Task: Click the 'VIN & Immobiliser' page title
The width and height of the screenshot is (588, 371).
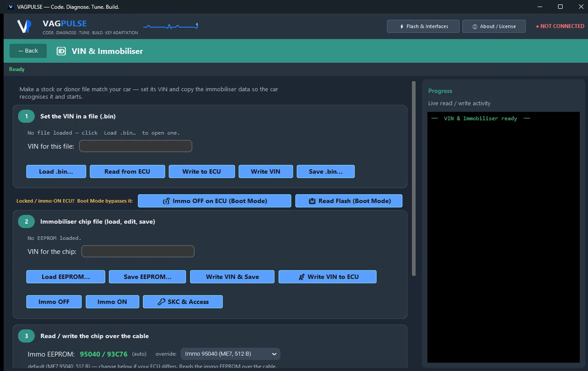Action: click(107, 51)
